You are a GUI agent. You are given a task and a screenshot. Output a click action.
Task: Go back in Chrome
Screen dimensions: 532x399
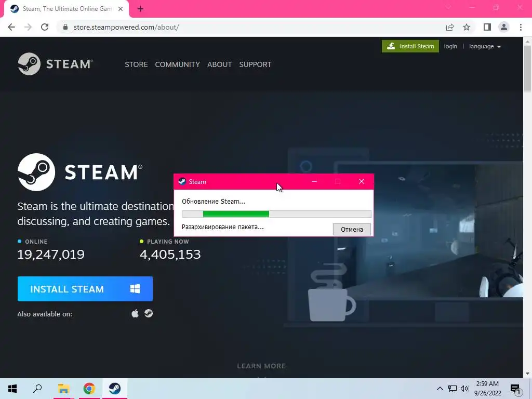coord(11,27)
